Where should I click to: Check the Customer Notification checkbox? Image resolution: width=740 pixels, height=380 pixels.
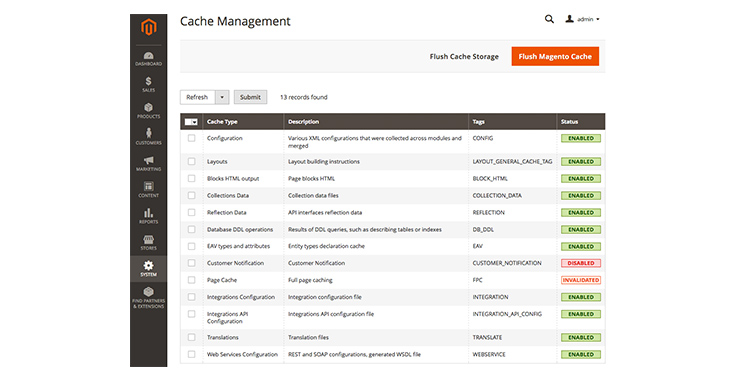[x=192, y=263]
